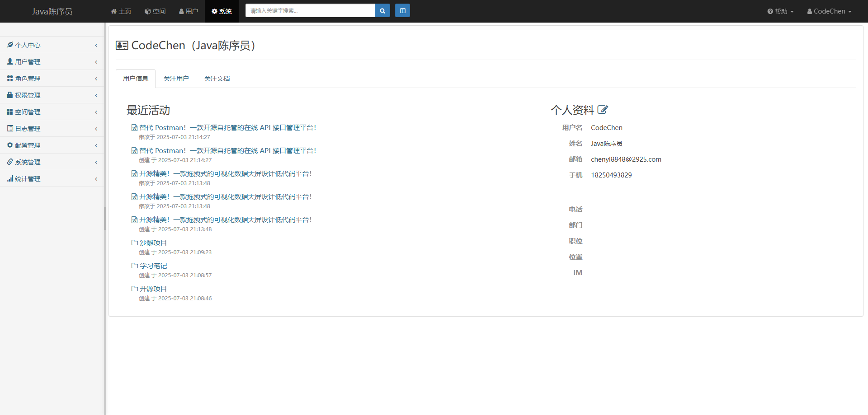
Task: Click the Java陈序员 site brand link
Action: [52, 11]
